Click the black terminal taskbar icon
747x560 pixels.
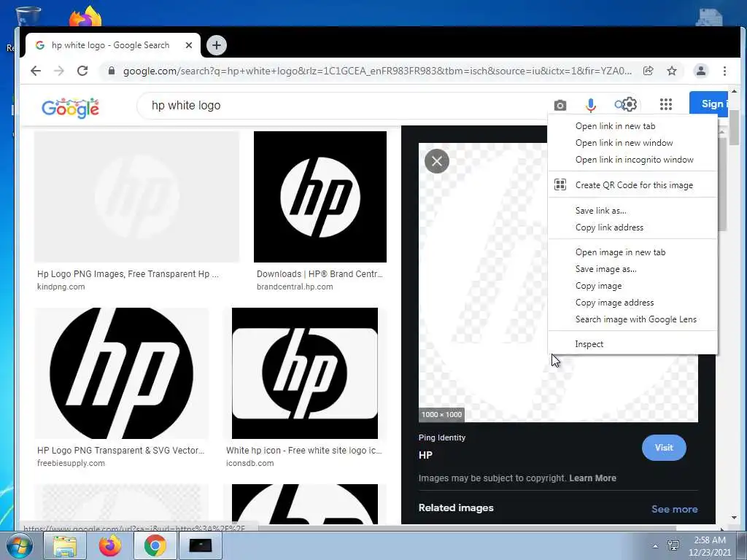[201, 545]
